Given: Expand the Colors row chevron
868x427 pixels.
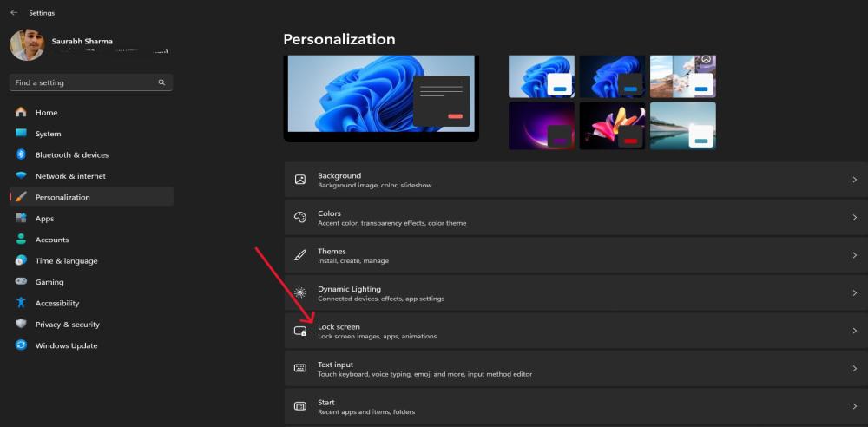Looking at the screenshot, I should tap(855, 218).
